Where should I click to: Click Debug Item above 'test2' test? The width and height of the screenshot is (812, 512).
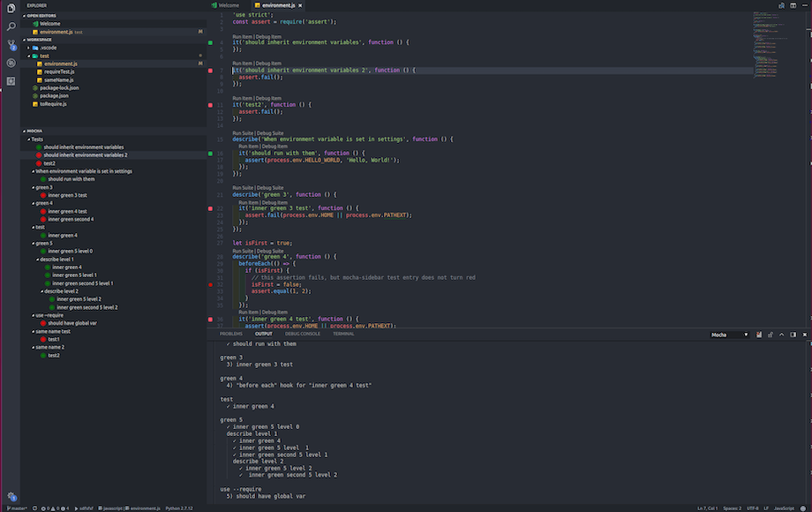click(268, 98)
